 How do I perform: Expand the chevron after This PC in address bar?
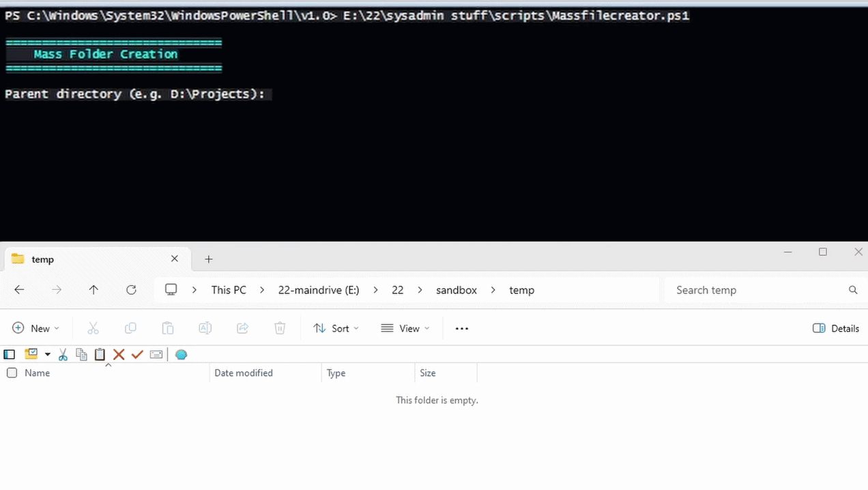click(x=262, y=290)
